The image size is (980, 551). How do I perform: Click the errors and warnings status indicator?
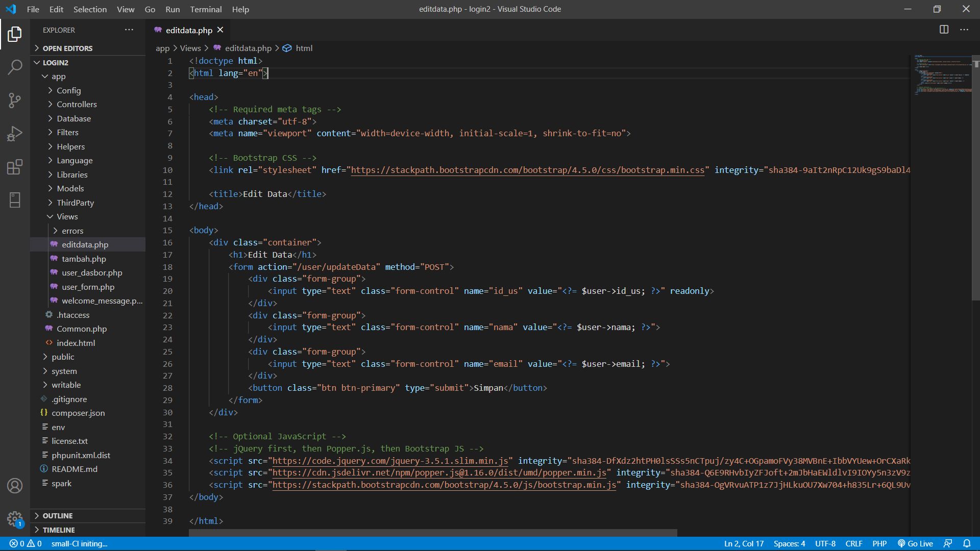click(26, 543)
